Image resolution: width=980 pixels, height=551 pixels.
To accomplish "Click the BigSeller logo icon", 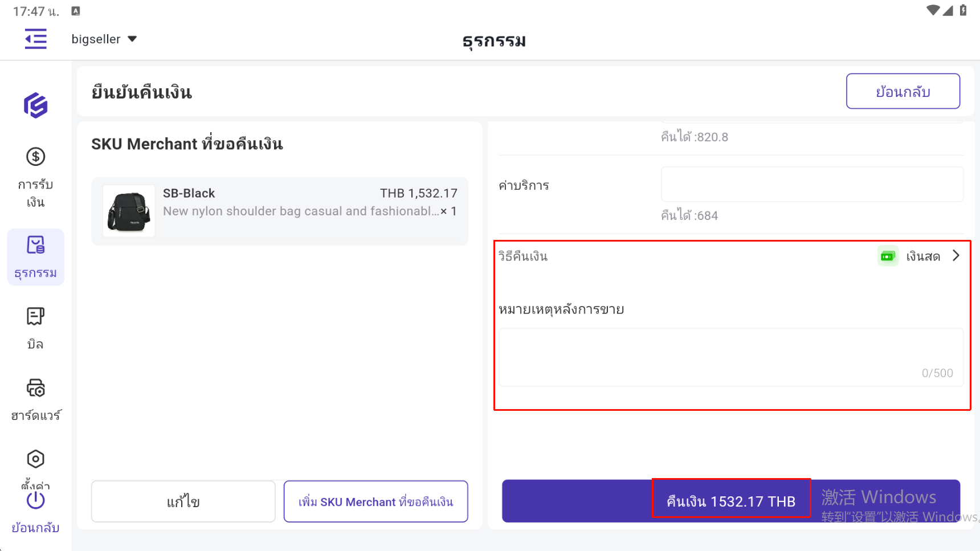I will [x=35, y=105].
